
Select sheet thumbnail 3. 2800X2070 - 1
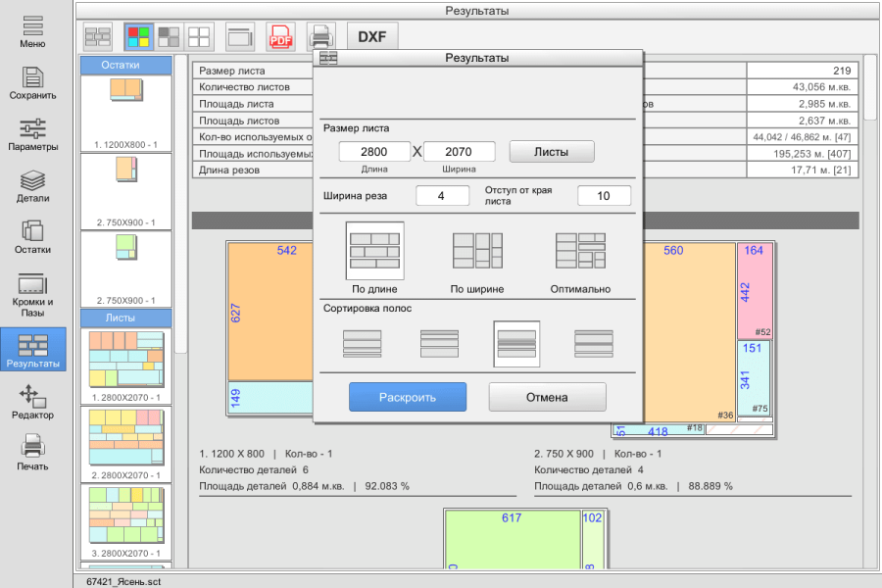point(126,521)
